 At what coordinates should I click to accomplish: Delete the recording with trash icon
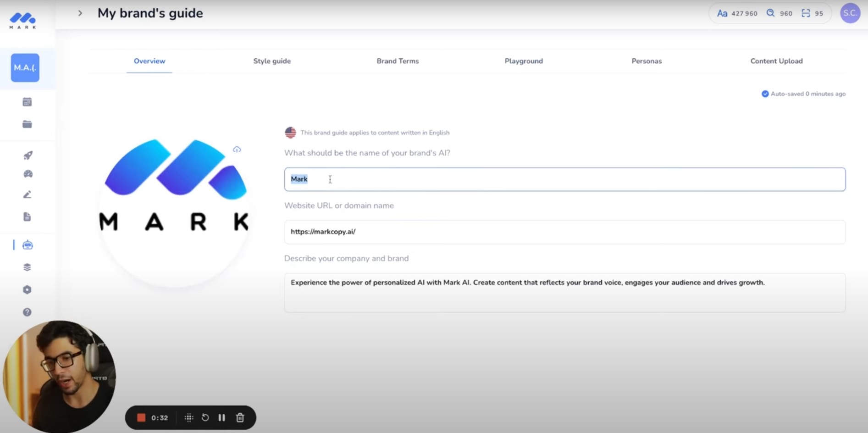point(240,417)
